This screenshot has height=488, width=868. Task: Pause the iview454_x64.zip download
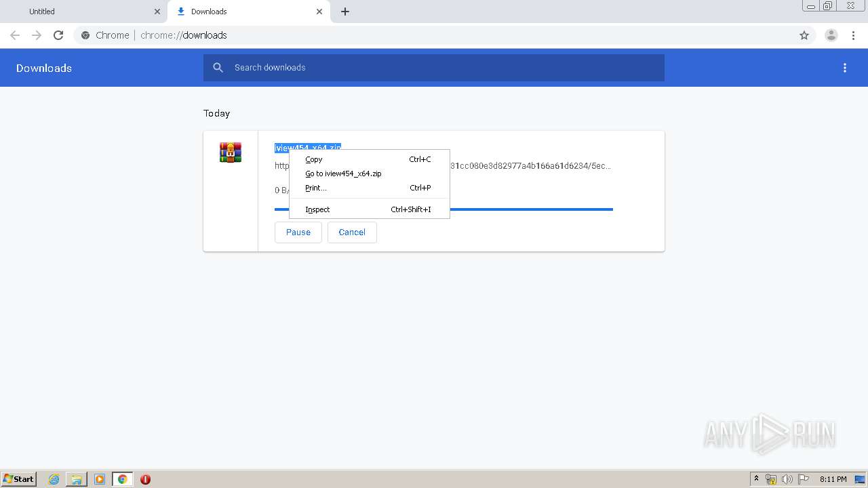tap(298, 232)
